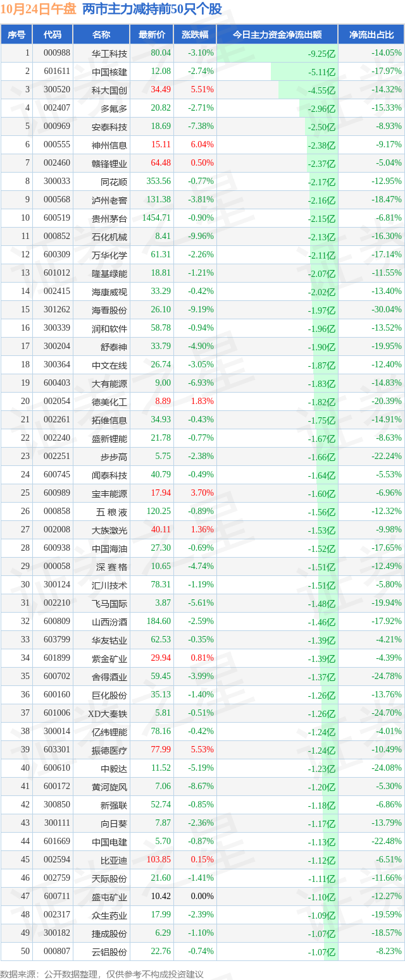Click 舒泰神 price 33.79
The image size is (405, 980).
[x=161, y=346]
